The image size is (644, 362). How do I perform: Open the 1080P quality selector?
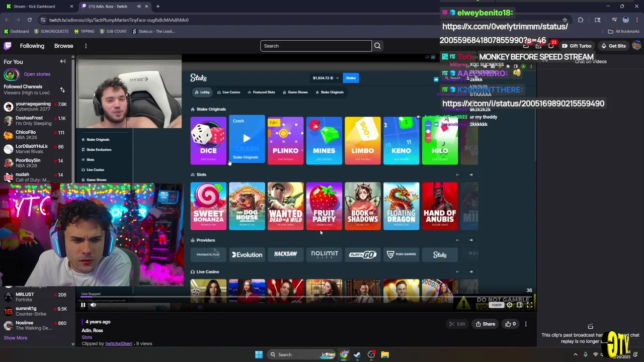[497, 305]
